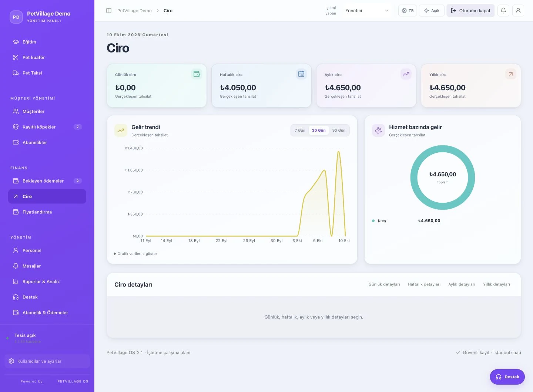
Task: Expand Grafik verilerini göster
Action: pyautogui.click(x=136, y=254)
